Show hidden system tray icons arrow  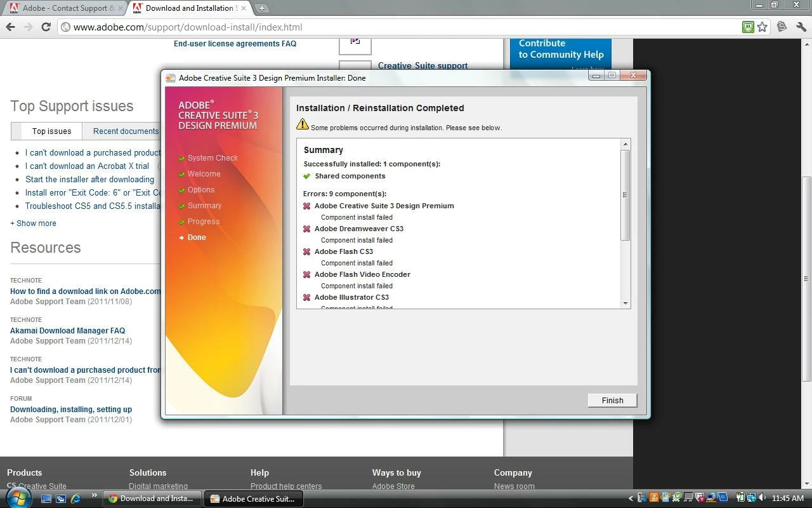click(x=631, y=498)
